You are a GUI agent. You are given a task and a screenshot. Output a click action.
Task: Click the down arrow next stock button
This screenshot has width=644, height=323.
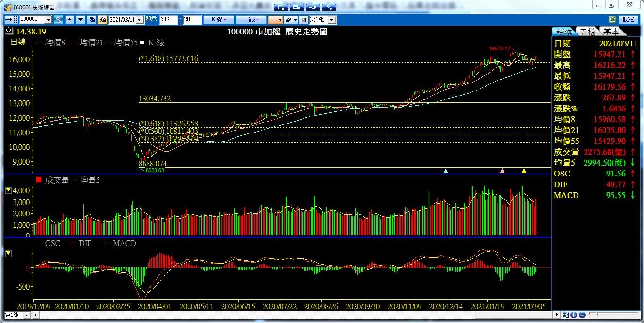(x=80, y=19)
